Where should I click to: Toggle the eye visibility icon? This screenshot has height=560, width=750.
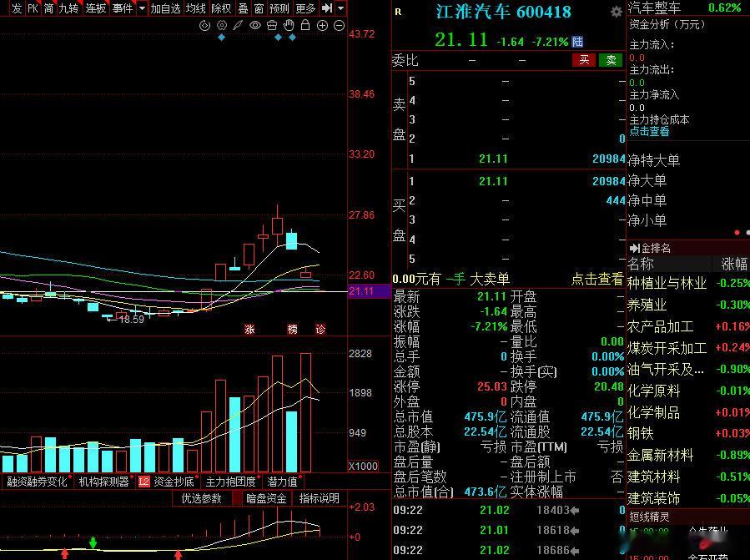point(255,26)
